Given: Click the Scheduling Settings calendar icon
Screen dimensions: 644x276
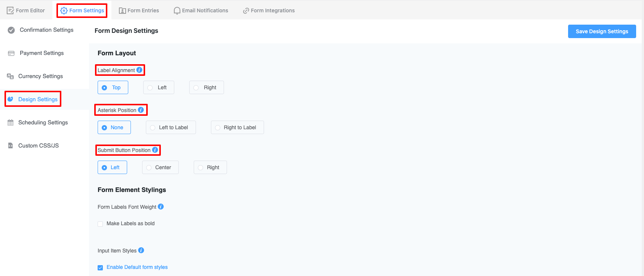Looking at the screenshot, I should [10, 123].
